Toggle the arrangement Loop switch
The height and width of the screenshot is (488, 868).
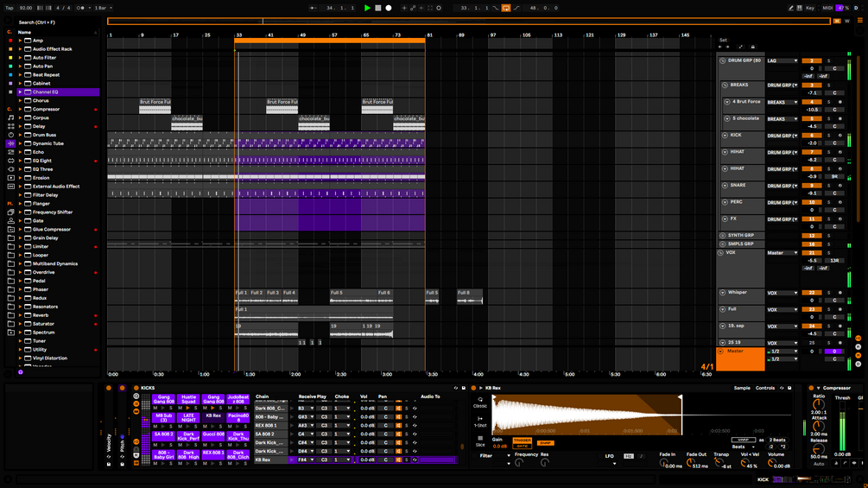point(506,8)
